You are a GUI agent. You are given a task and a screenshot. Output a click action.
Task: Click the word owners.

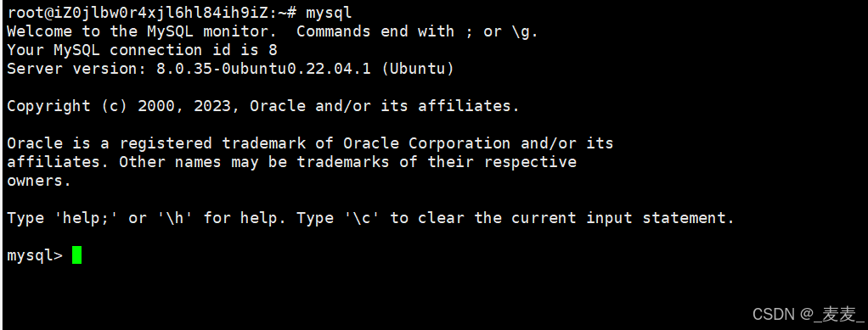(39, 181)
